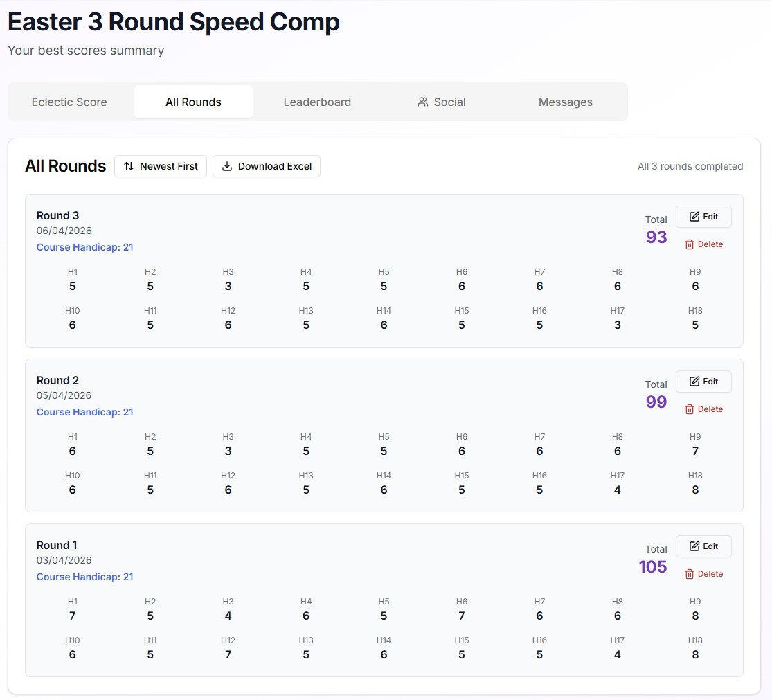Click Round 1 H18 score of 8
Image resolution: width=772 pixels, height=700 pixels.
coord(695,655)
